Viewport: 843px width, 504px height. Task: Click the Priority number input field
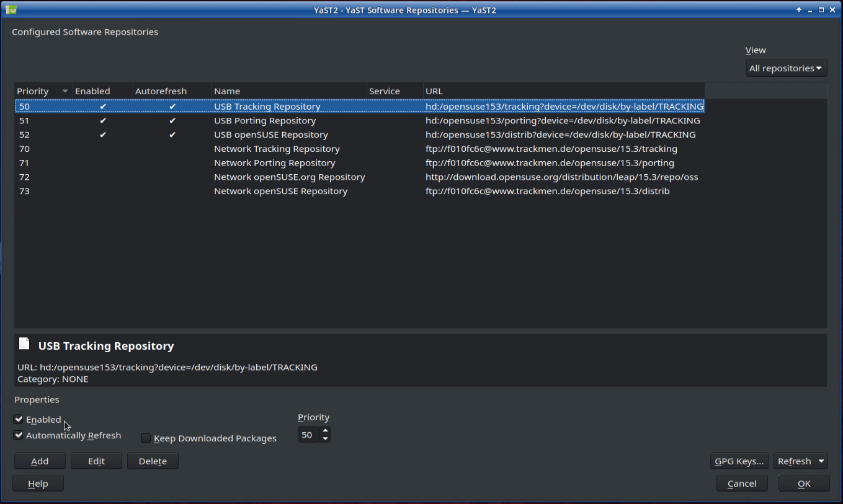pos(308,435)
